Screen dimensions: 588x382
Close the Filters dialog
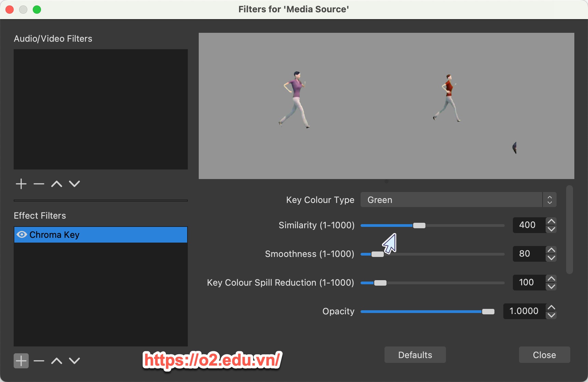point(545,355)
